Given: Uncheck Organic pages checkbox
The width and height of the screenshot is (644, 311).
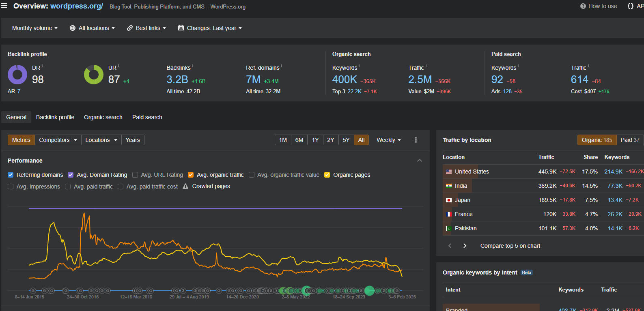Looking at the screenshot, I should (x=327, y=175).
